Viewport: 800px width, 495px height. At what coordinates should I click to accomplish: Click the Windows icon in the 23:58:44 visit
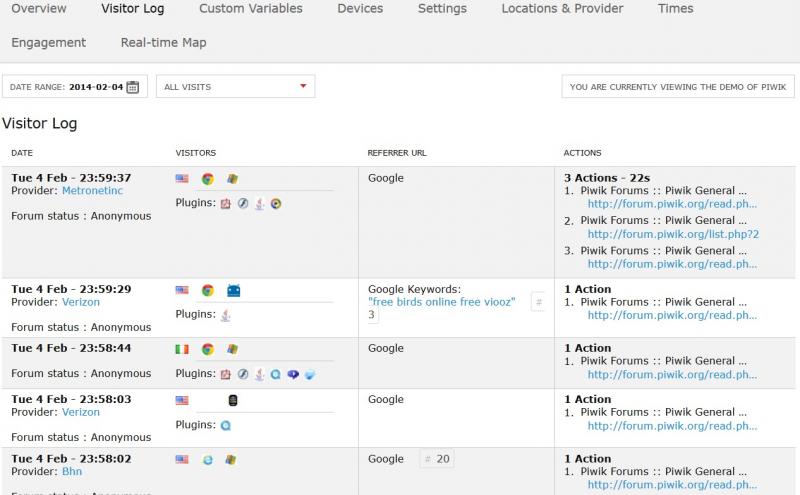(232, 349)
